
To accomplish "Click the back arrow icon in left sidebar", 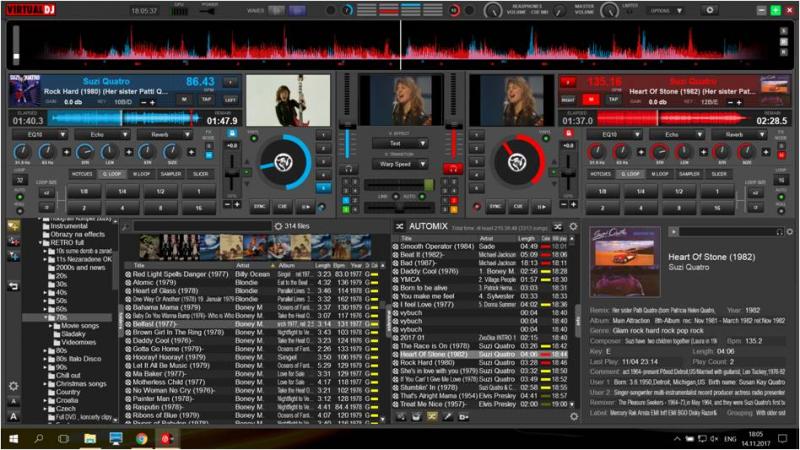I will pyautogui.click(x=14, y=286).
